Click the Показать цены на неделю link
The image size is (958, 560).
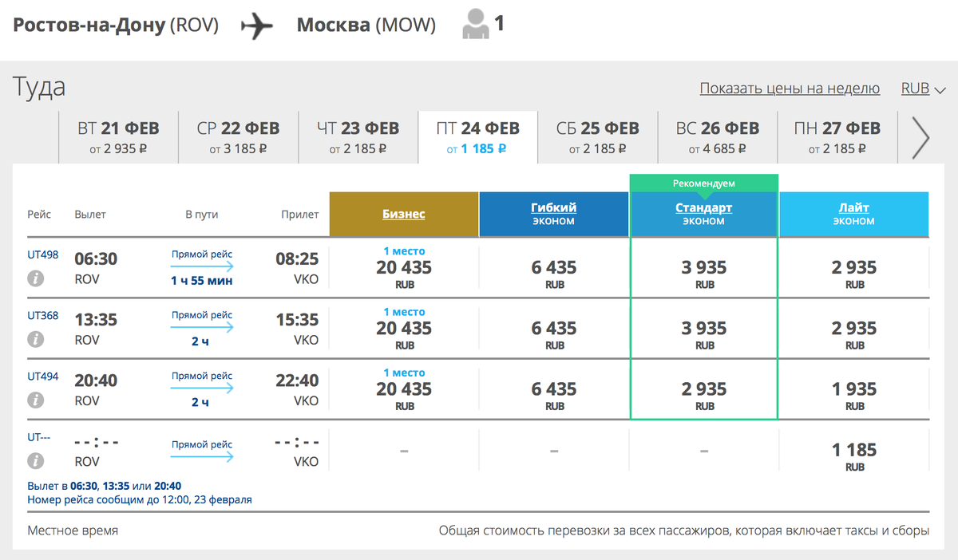790,89
